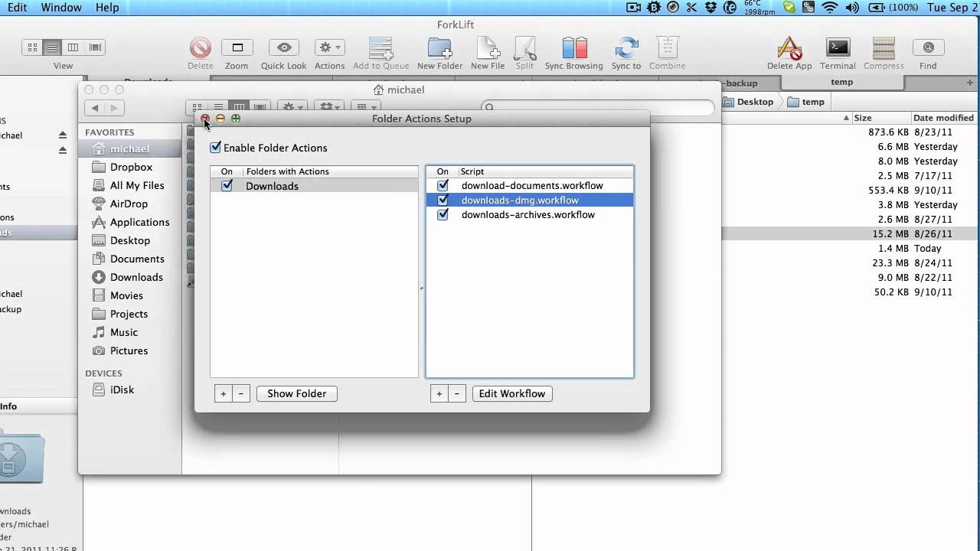The height and width of the screenshot is (551, 980).
Task: Select All My Files in Finder sidebar
Action: [x=137, y=185]
